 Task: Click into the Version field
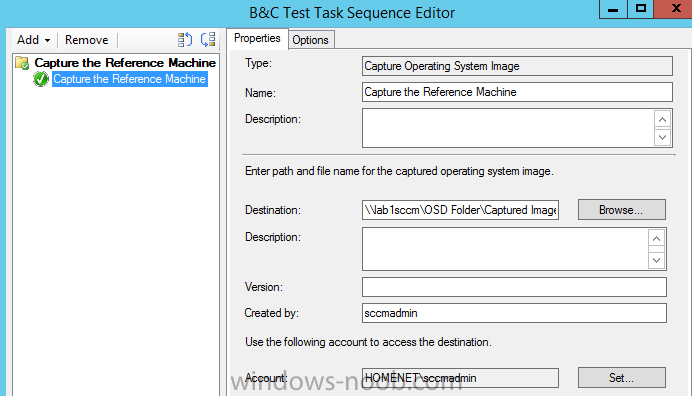[x=514, y=287]
